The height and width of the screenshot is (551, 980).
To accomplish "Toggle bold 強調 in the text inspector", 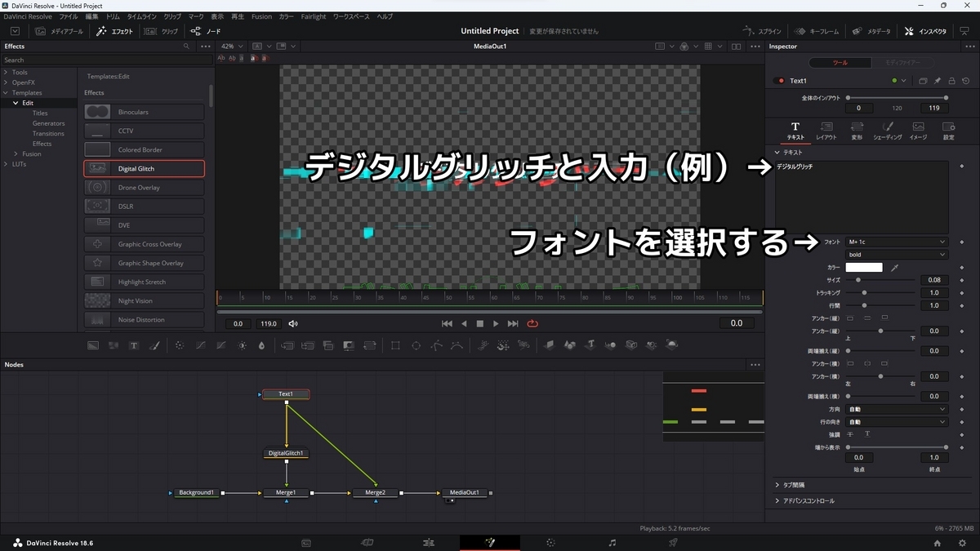I will pyautogui.click(x=850, y=434).
